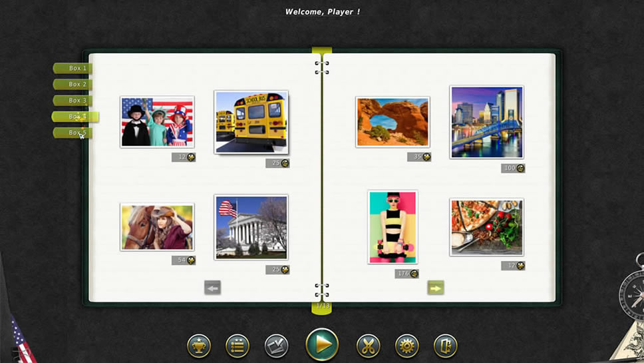
Task: Select the patriotic kids costume puzzle
Action: [x=157, y=122]
